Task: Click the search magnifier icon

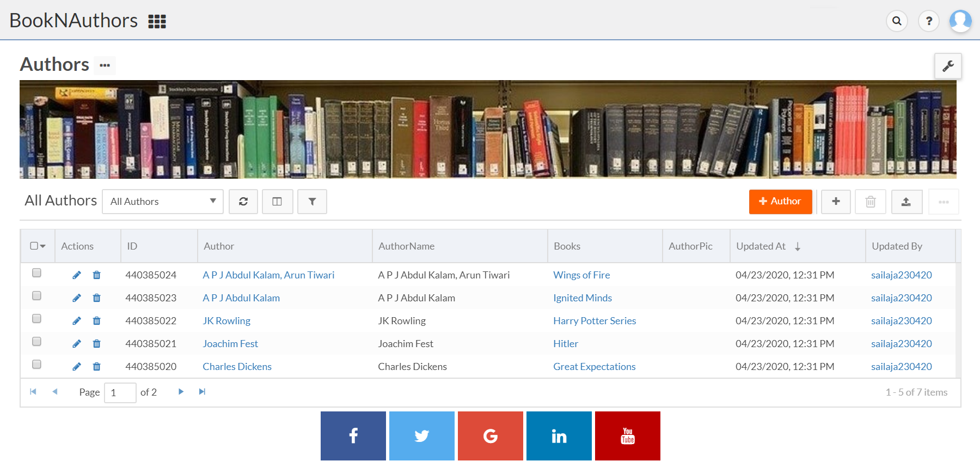Action: tap(897, 21)
